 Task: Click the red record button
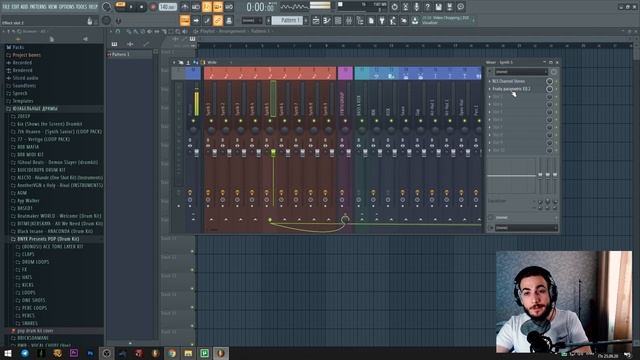point(153,7)
